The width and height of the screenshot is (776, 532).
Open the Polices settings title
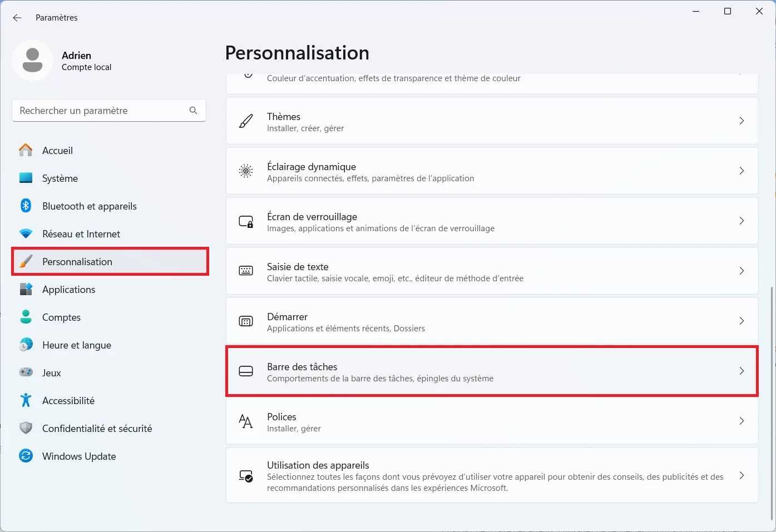point(281,416)
